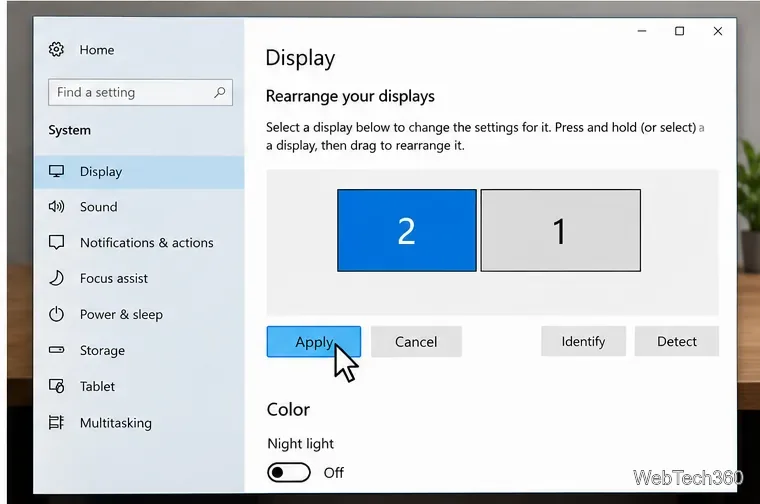The image size is (760, 504).
Task: Click the magnifier icon in search box
Action: pos(220,92)
